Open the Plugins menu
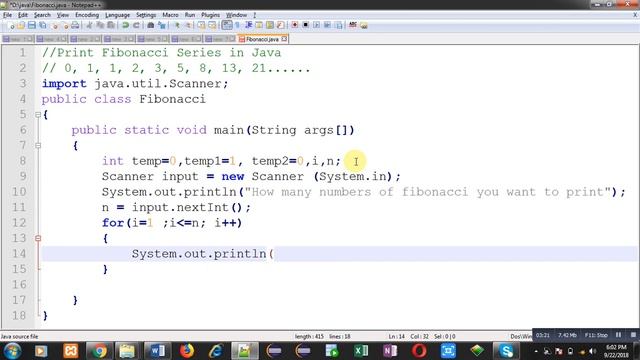Image resolution: width=640 pixels, height=360 pixels. point(211,15)
